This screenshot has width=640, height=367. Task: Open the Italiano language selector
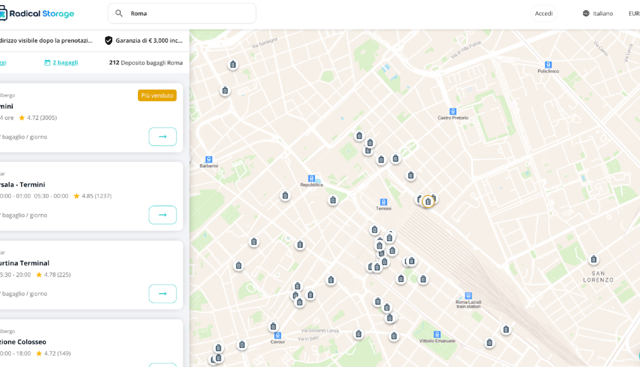click(x=598, y=13)
